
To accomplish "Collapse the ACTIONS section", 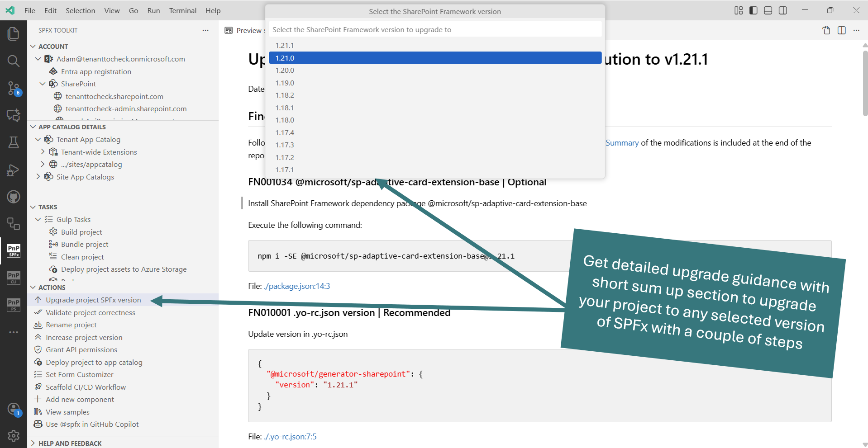I will 33,288.
